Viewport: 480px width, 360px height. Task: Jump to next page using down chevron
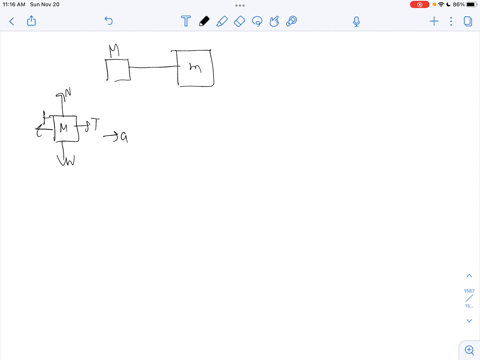pos(469,320)
